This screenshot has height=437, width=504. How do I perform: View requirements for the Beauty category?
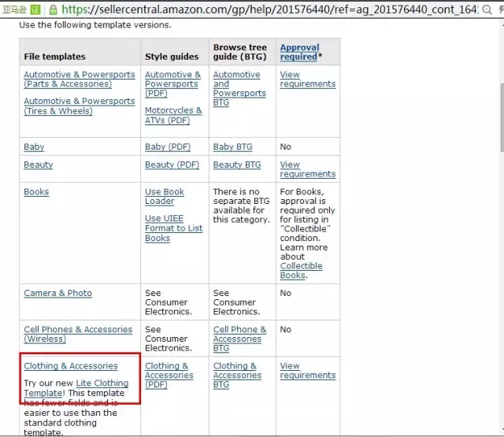click(308, 169)
